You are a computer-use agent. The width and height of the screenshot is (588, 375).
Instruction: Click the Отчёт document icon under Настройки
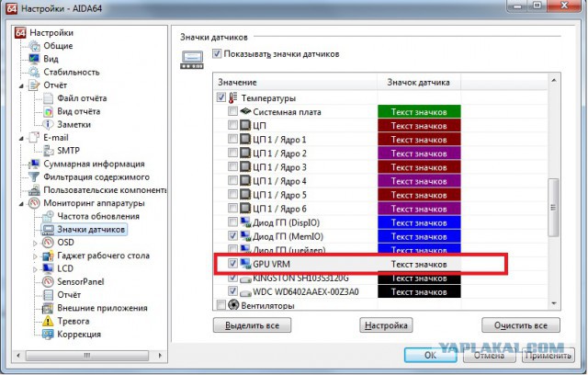point(35,85)
